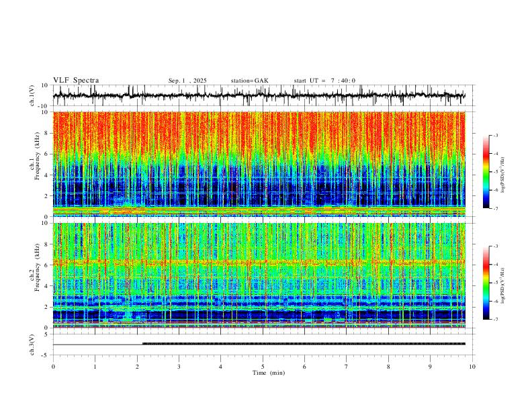Click the time axis tick labeled '10'
532x411 pixels.
click(472, 367)
